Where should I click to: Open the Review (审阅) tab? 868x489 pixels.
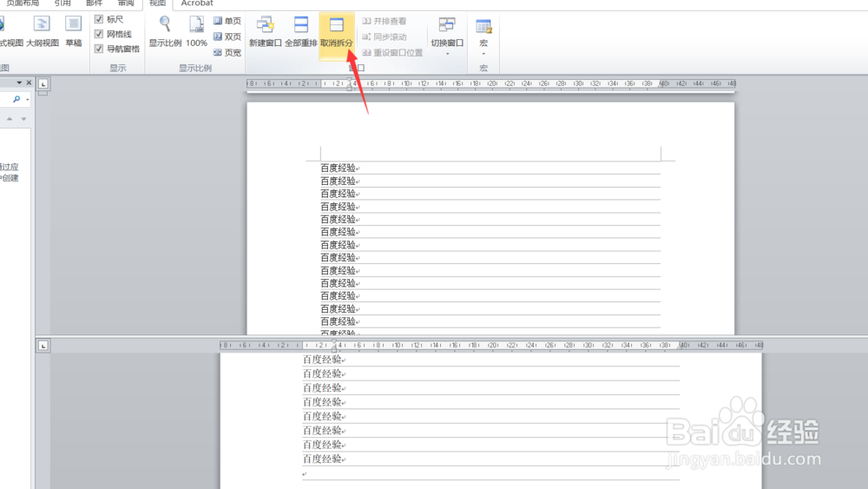126,3
